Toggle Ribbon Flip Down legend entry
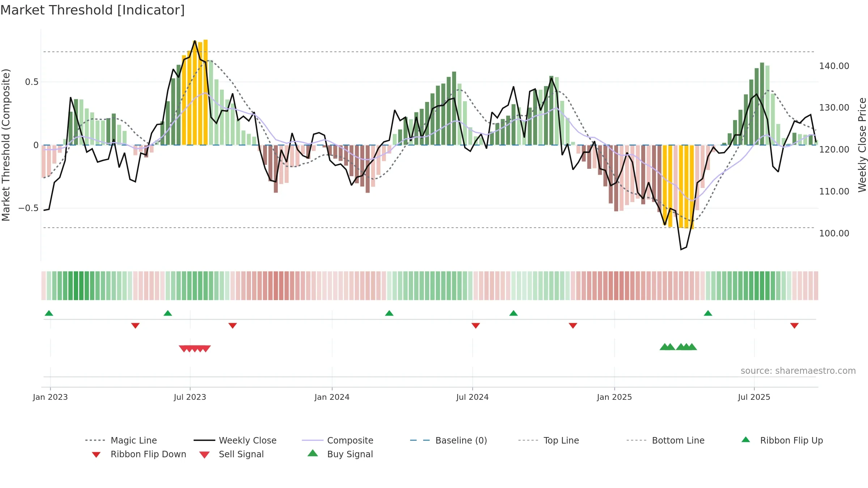 coord(139,454)
